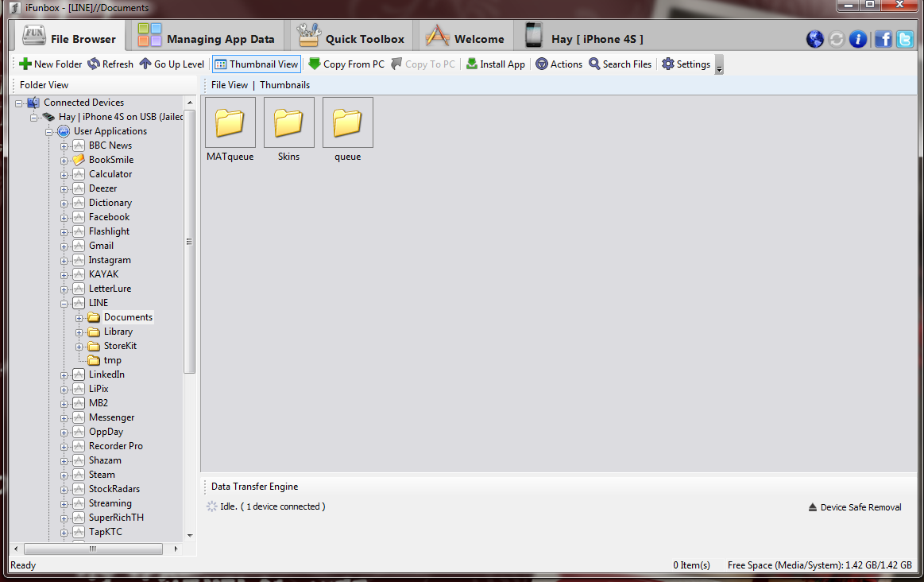The width and height of the screenshot is (924, 582).
Task: Click the iPhone 4S USB device icon
Action: click(49, 117)
